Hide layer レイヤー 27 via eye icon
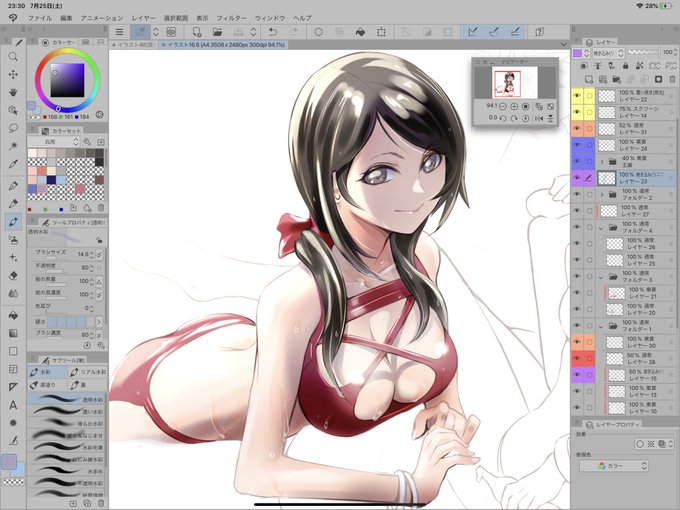The width and height of the screenshot is (680, 510). (577, 210)
